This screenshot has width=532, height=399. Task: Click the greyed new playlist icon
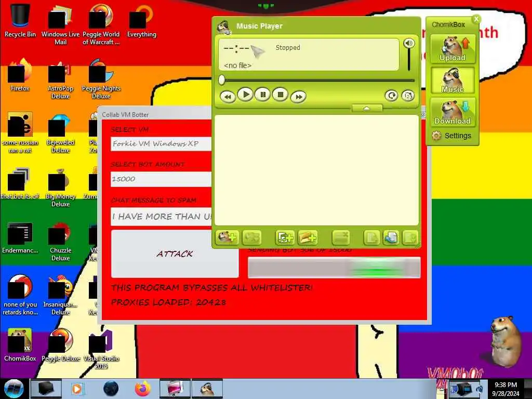click(371, 237)
